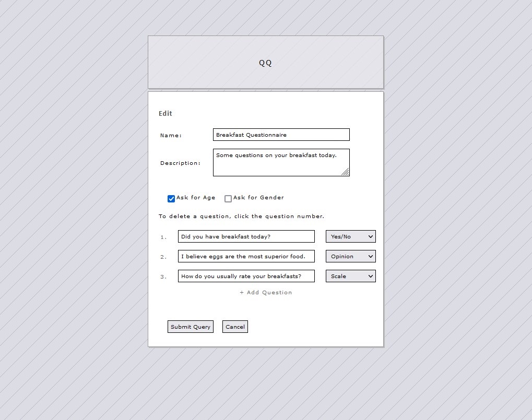Expand the Opinion type dropdown
The image size is (532, 420).
click(350, 256)
